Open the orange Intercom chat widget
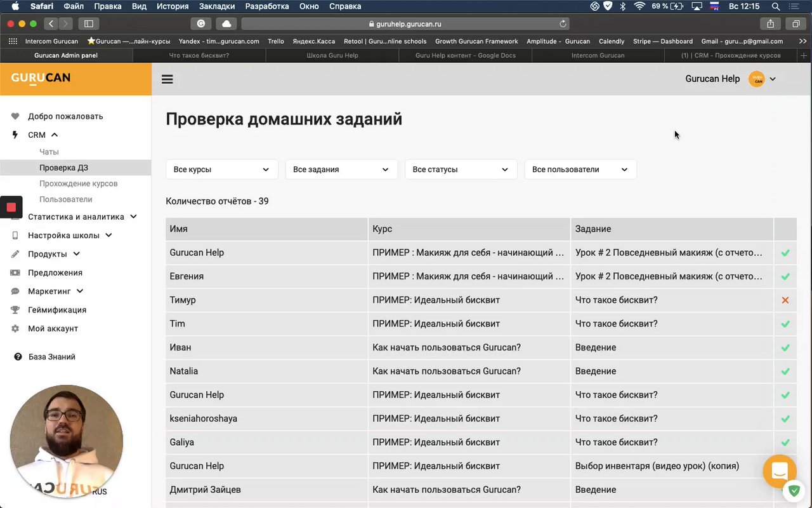The width and height of the screenshot is (812, 508). point(780,471)
